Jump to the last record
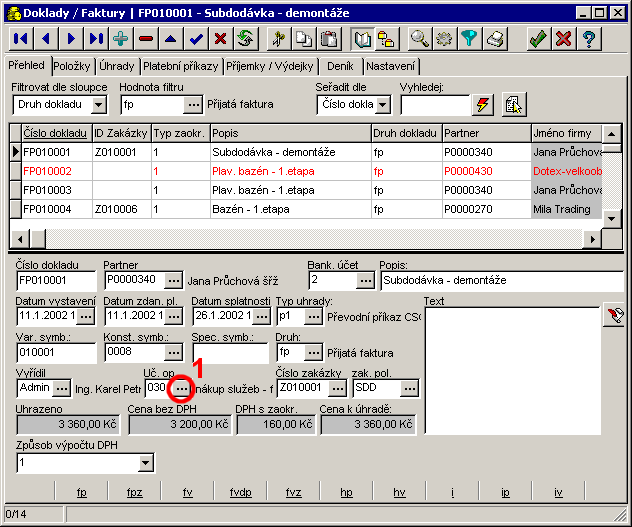 [96, 39]
